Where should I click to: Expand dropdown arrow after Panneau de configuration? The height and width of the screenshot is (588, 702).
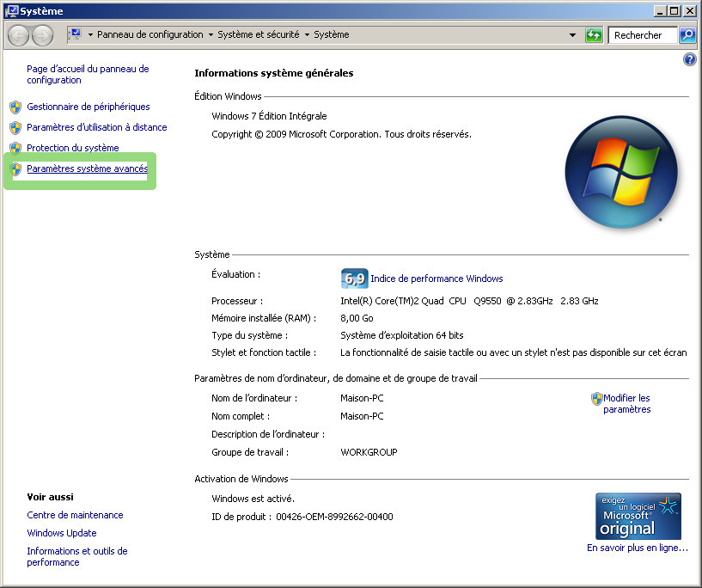(211, 35)
